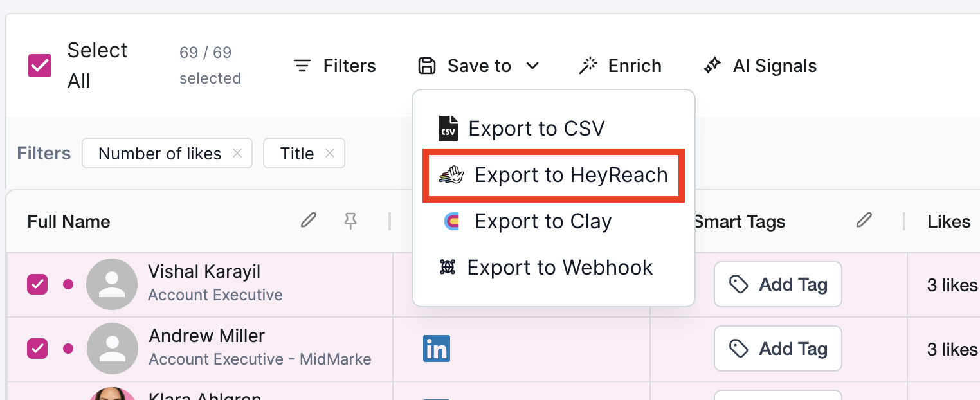Screen dimensions: 980x400
Task: Click the AI Signals sparkle icon
Action: [x=712, y=66]
